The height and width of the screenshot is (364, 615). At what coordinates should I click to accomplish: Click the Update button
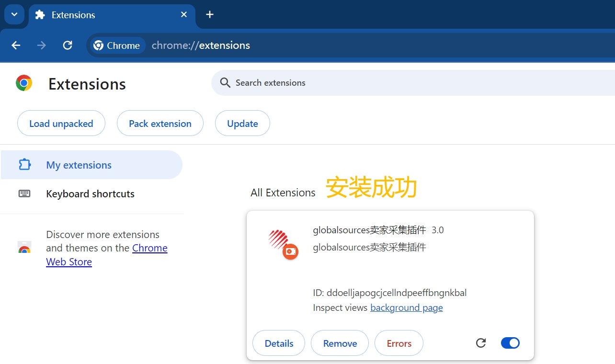[x=242, y=123]
